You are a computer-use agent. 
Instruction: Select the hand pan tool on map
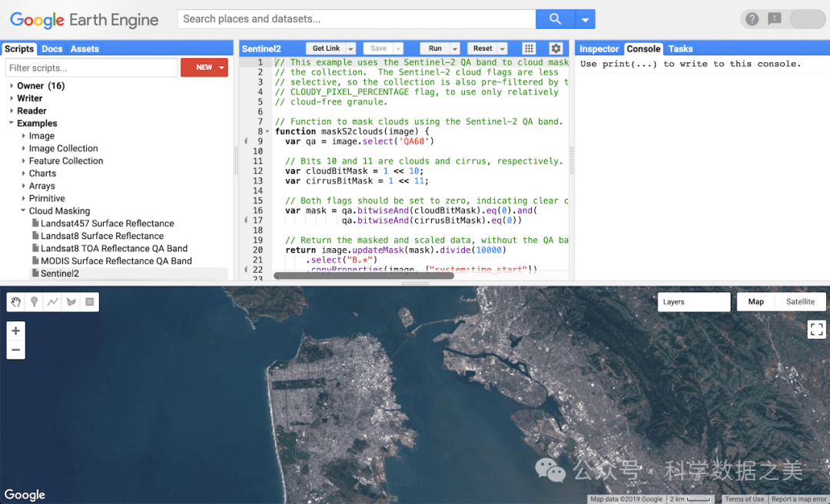tap(16, 302)
